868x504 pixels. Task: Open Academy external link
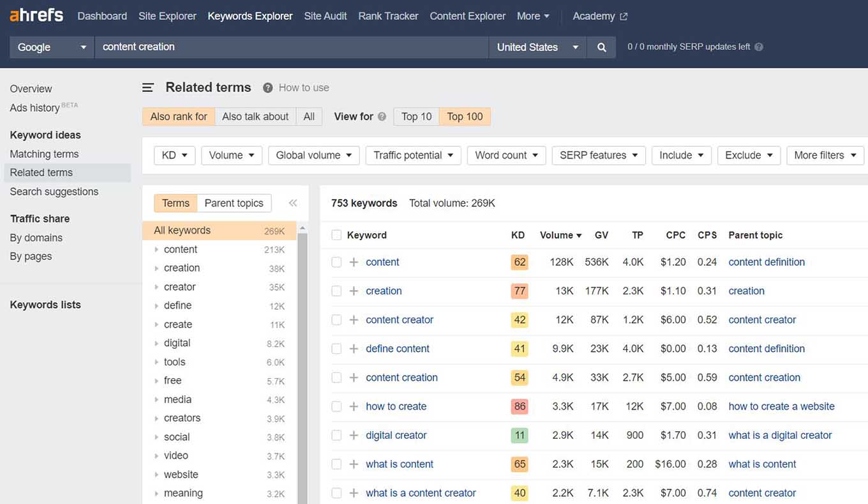click(x=600, y=16)
